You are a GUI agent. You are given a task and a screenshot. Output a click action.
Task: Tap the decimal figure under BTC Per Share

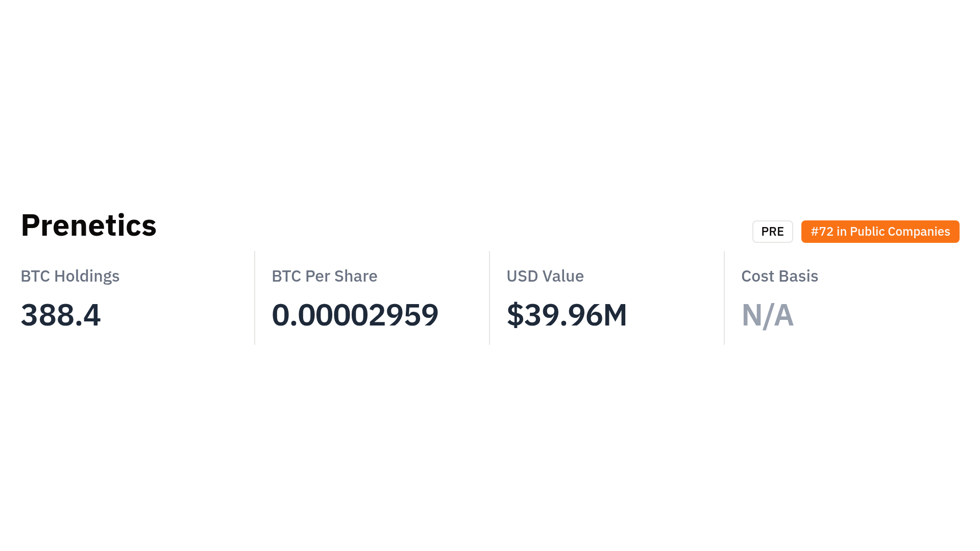click(355, 315)
